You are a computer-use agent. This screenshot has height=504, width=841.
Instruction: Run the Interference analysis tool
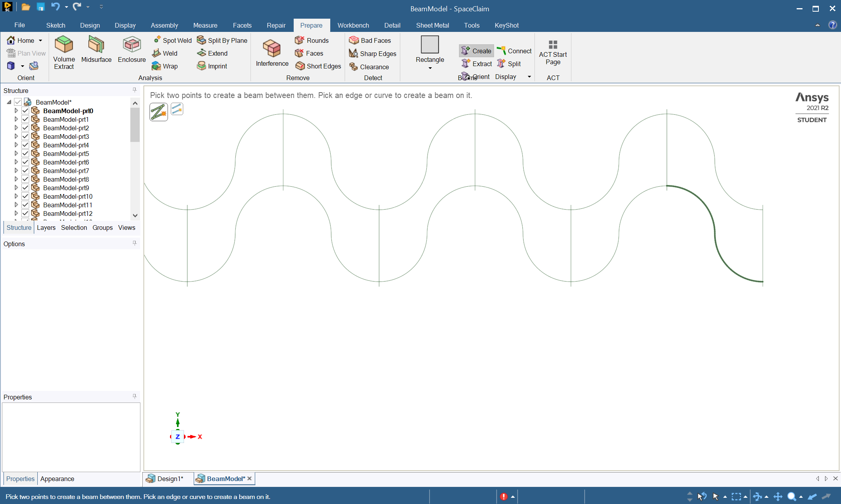[272, 49]
